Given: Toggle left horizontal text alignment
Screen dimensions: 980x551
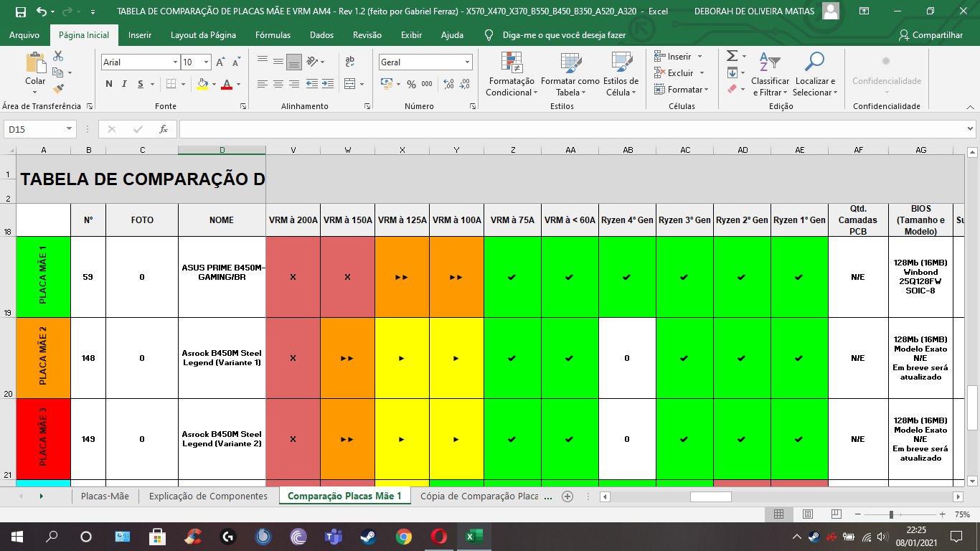Looking at the screenshot, I should point(263,84).
